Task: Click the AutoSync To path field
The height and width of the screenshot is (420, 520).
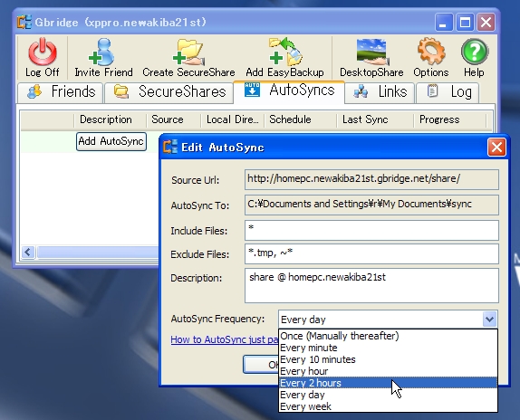Action: 371,205
